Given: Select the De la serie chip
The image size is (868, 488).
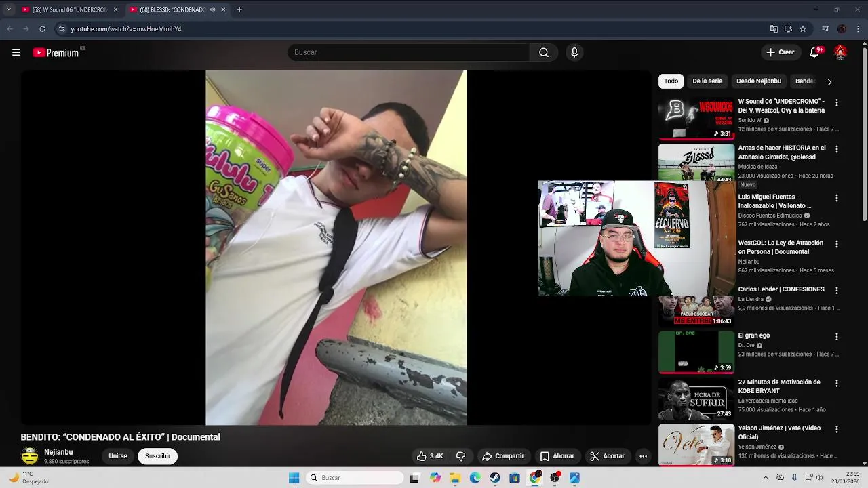Looking at the screenshot, I should 707,81.
